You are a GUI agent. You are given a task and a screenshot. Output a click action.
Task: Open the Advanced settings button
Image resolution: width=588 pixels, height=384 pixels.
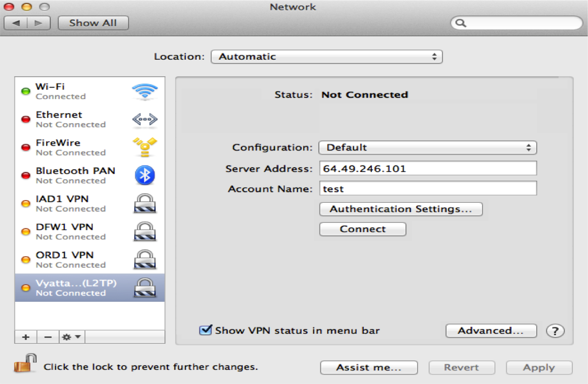[x=491, y=331]
